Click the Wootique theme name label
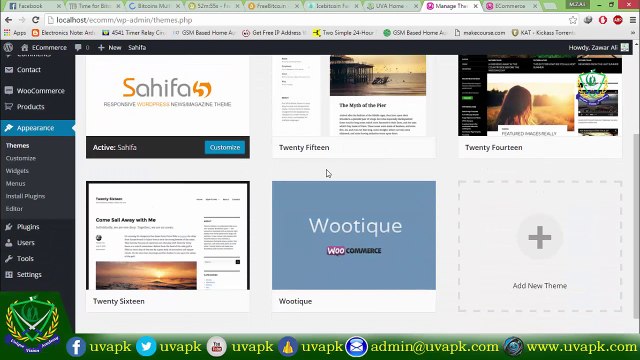640x360 pixels. (x=296, y=301)
